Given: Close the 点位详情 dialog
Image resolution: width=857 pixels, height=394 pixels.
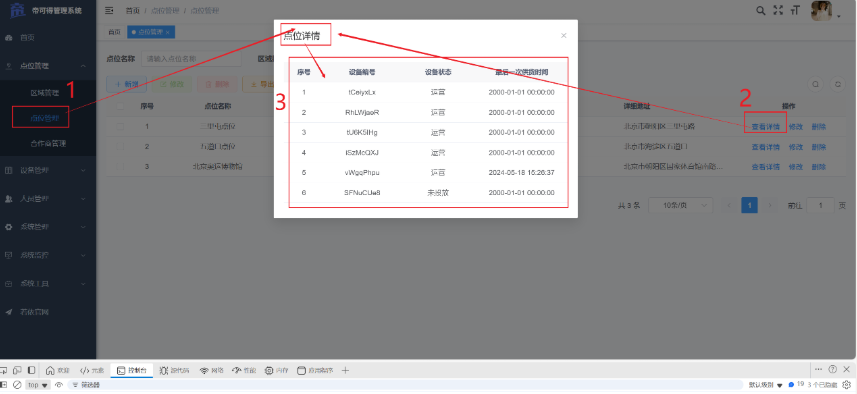Looking at the screenshot, I should point(563,36).
